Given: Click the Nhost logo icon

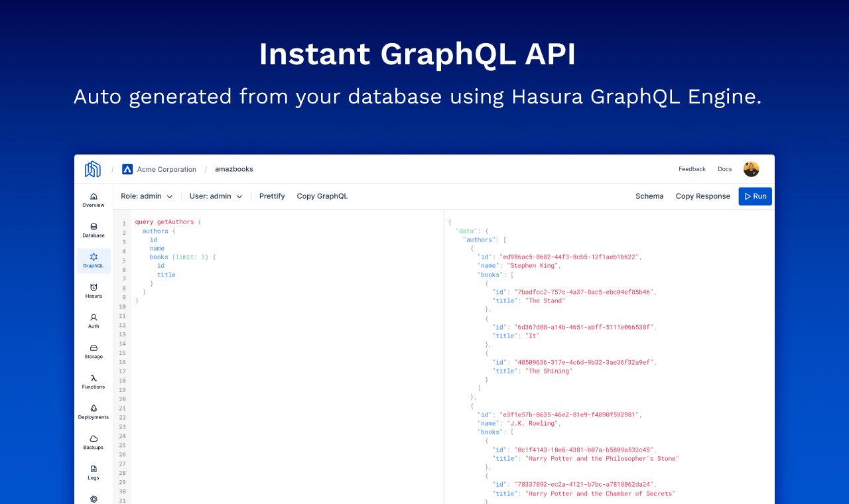Looking at the screenshot, I should tap(93, 169).
